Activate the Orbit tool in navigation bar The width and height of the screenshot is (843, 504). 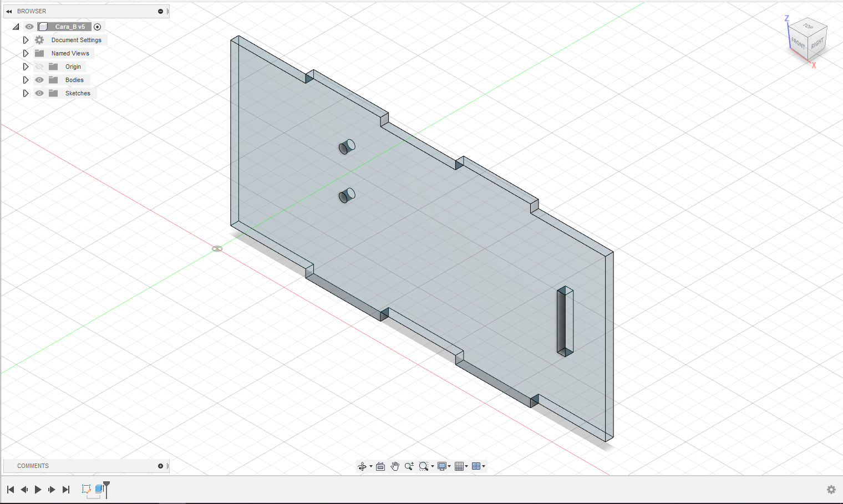click(362, 466)
